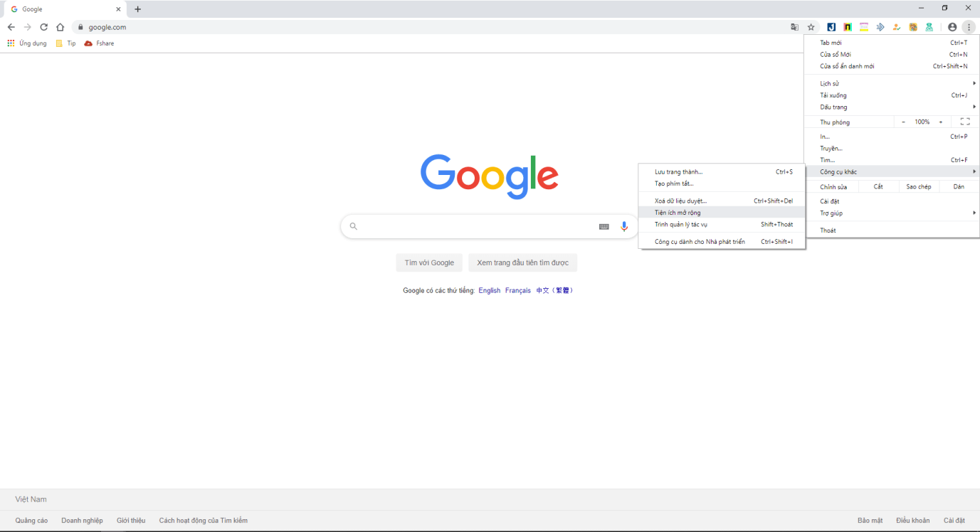The image size is (980, 532).
Task: Open the rainbow n extension icon
Action: [x=848, y=27]
